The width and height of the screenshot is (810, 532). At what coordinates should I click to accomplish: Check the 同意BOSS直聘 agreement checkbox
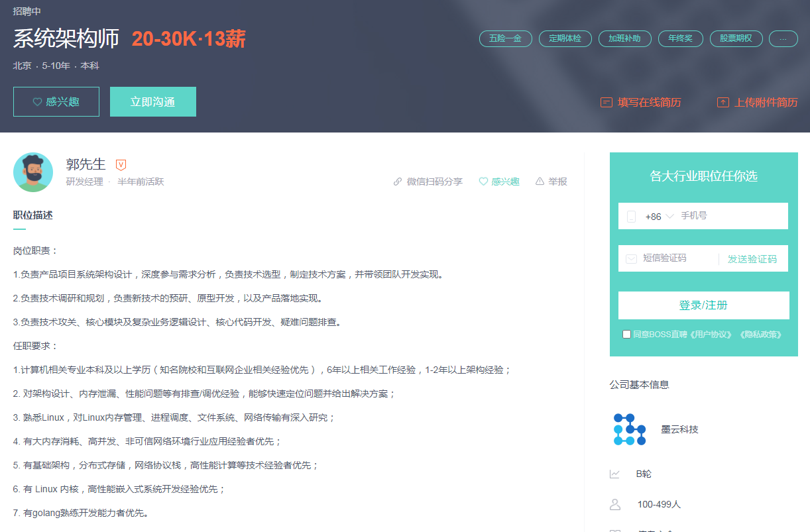click(626, 335)
